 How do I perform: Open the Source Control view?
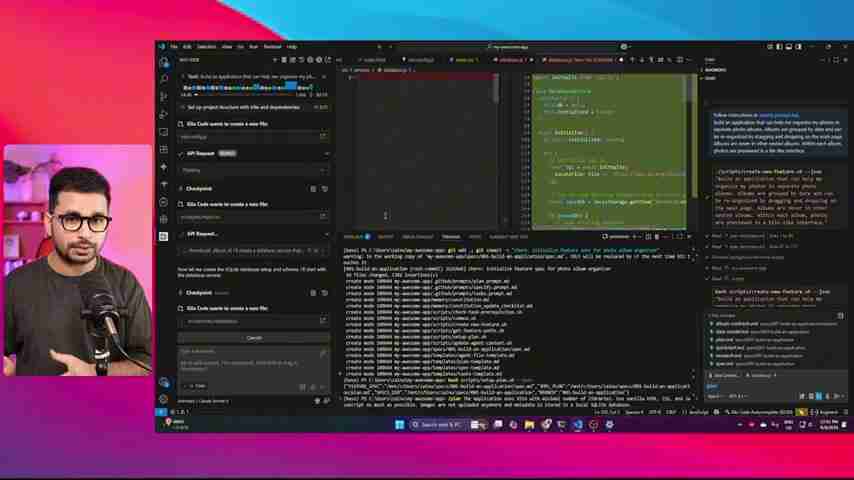164,97
